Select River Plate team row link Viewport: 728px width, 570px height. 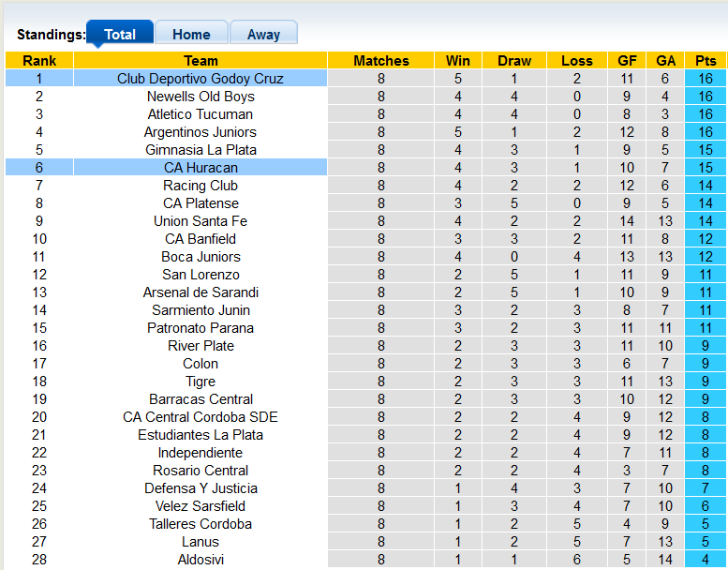pyautogui.click(x=201, y=346)
